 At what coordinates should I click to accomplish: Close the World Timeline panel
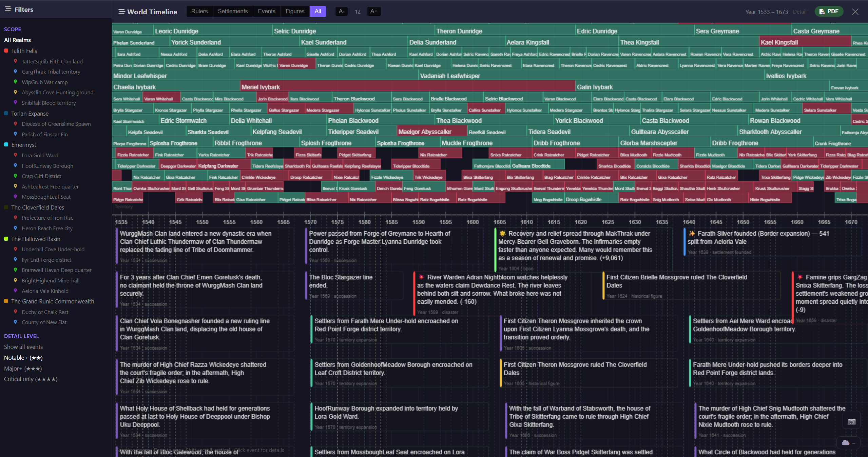(855, 12)
